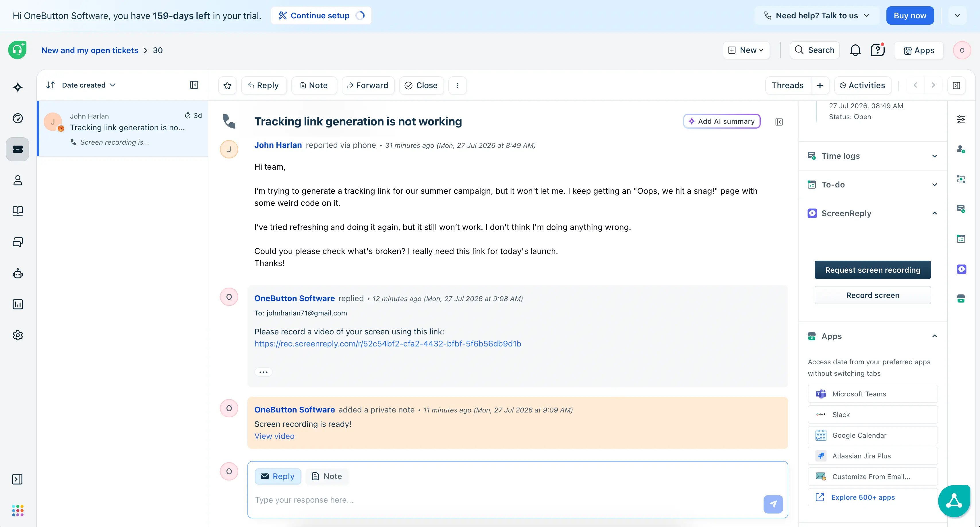Send the reply with the paper plane button
This screenshot has width=980, height=527.
click(773, 504)
